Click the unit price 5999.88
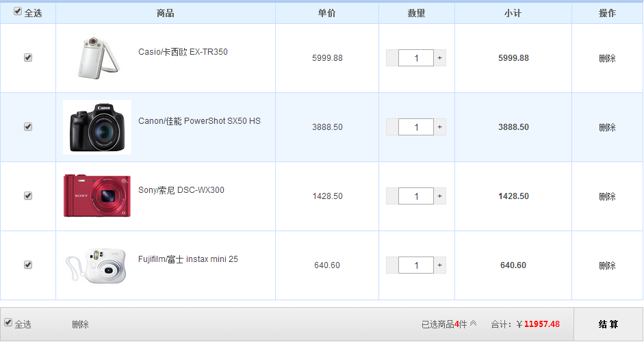644x342 pixels. (x=327, y=58)
